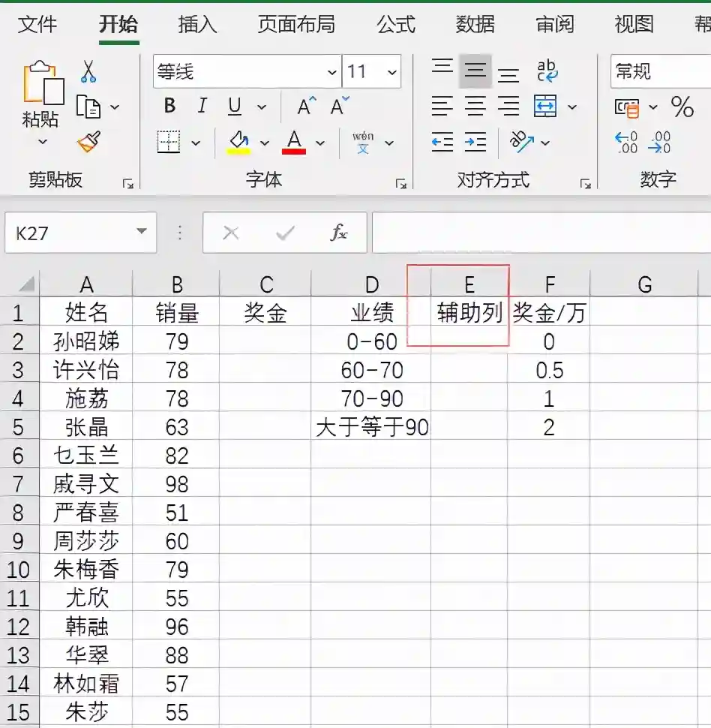Open the font name dropdown

331,72
